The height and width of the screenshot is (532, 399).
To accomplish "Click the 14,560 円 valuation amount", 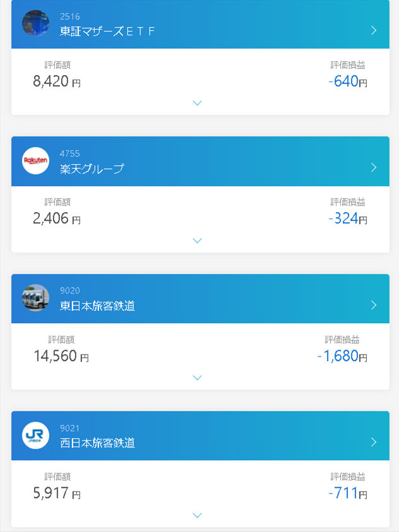I will pyautogui.click(x=61, y=357).
